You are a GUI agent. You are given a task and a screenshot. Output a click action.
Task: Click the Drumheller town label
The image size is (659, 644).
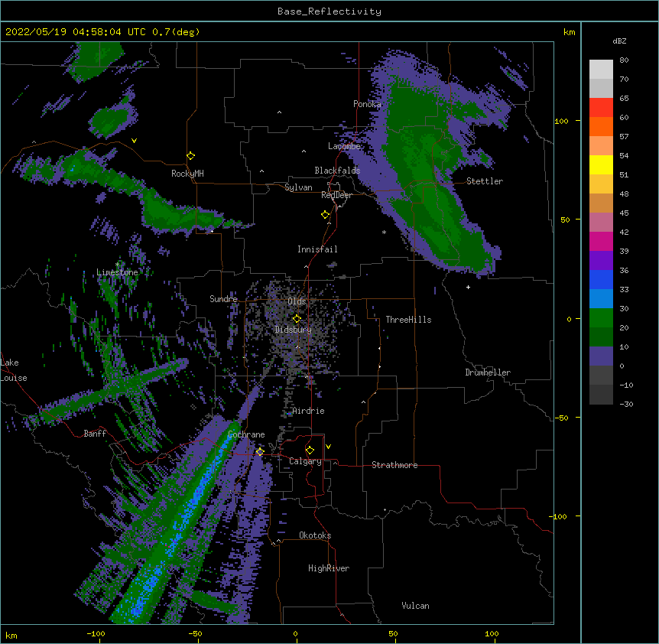[x=488, y=372]
